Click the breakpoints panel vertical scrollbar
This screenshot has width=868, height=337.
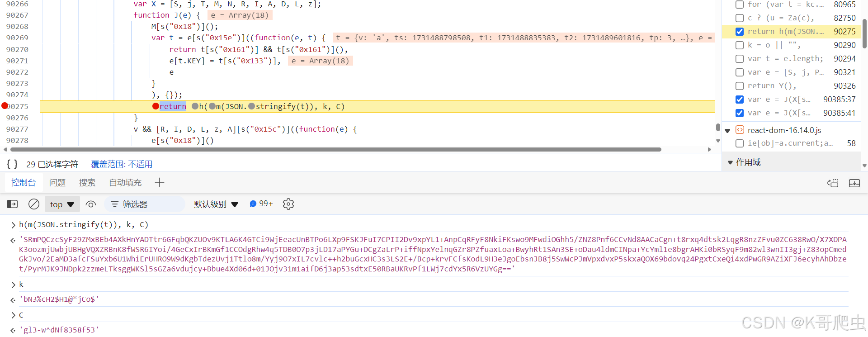click(864, 34)
